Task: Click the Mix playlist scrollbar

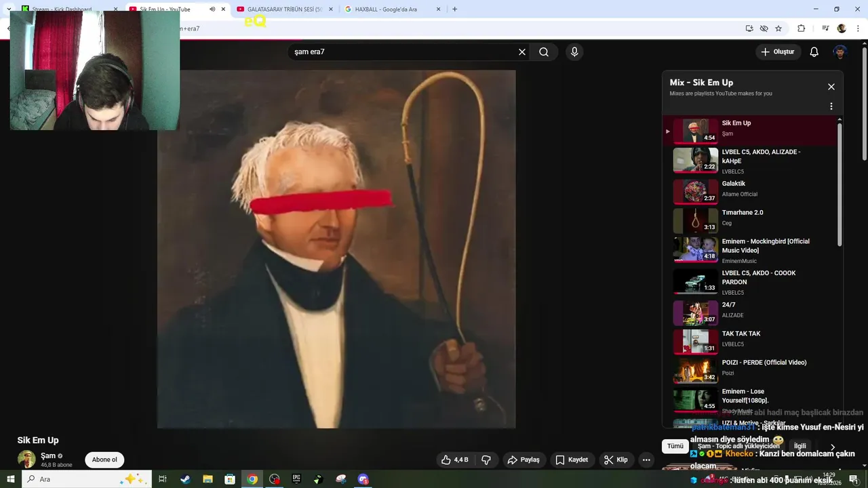Action: click(840, 183)
